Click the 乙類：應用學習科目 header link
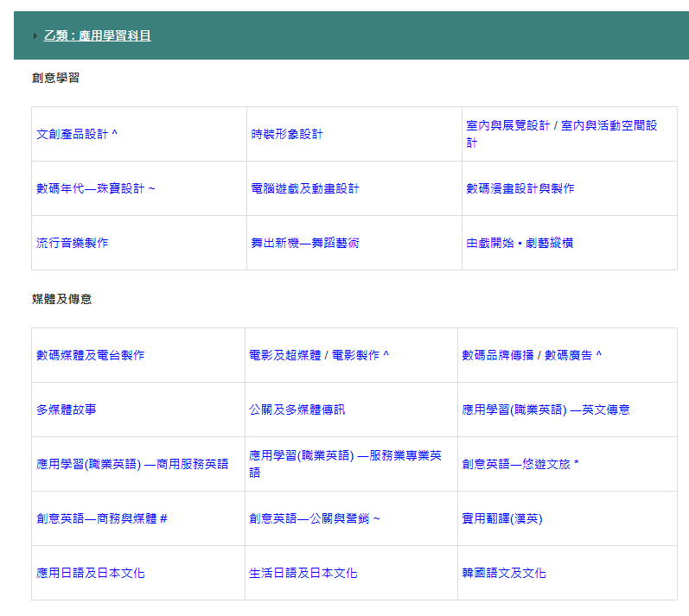The height and width of the screenshot is (616, 689). point(97,36)
